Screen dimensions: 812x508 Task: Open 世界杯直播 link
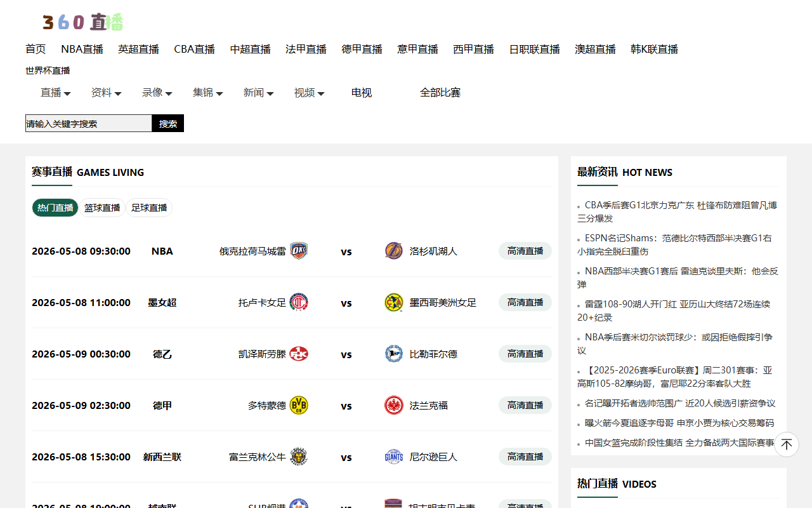click(x=48, y=70)
